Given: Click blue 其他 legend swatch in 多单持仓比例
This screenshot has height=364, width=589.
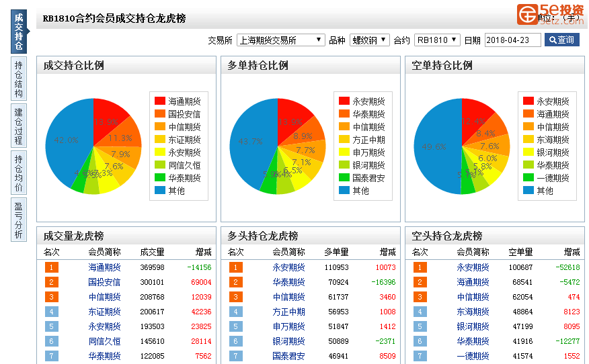Looking at the screenshot, I should 344,190.
